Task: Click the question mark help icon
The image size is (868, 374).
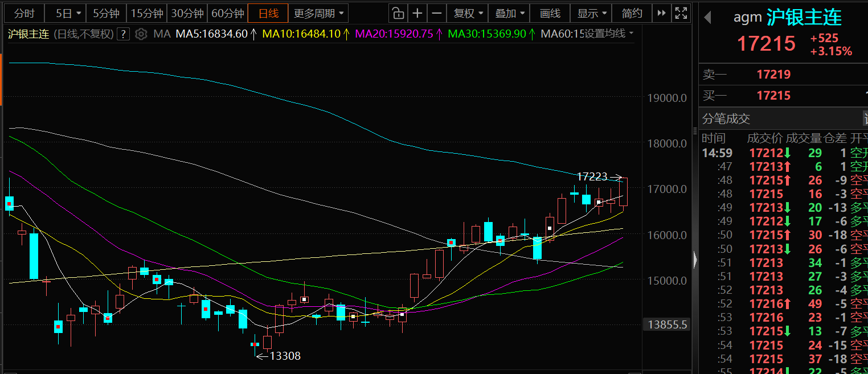Action: (123, 34)
